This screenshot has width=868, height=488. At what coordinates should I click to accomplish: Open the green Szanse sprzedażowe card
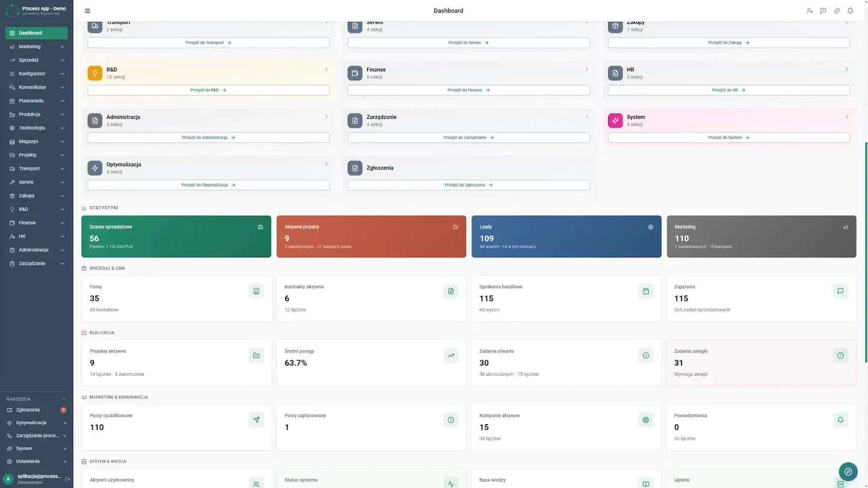coord(176,237)
